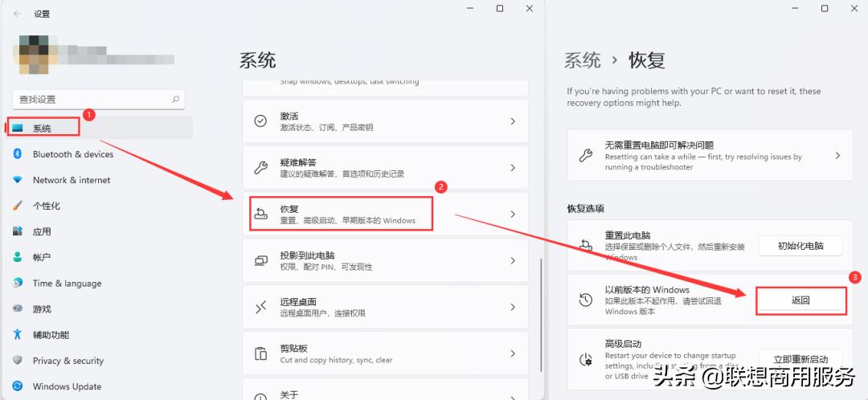
Task: Open troubleshooter via 无需重置电脑即可解决问题 chevron
Action: (837, 156)
